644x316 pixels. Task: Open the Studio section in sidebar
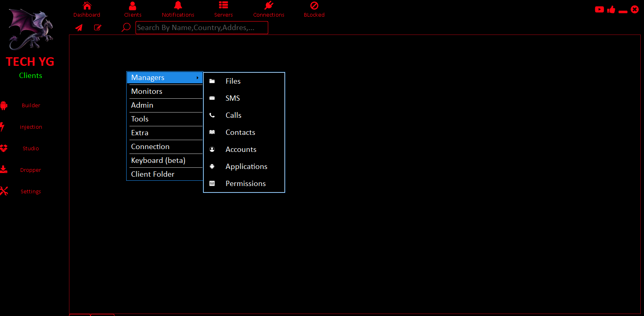click(x=31, y=149)
